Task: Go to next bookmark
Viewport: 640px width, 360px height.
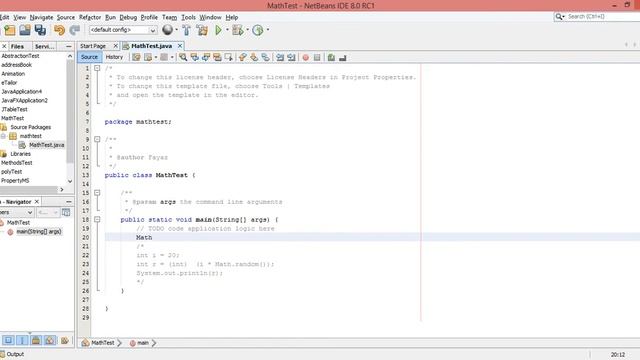Action: pyautogui.click(x=254, y=57)
